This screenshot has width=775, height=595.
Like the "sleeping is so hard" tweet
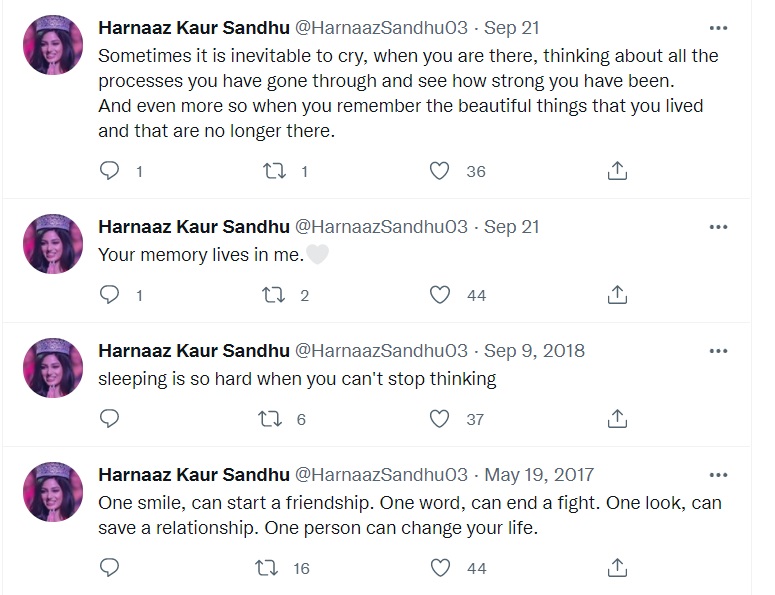[439, 418]
